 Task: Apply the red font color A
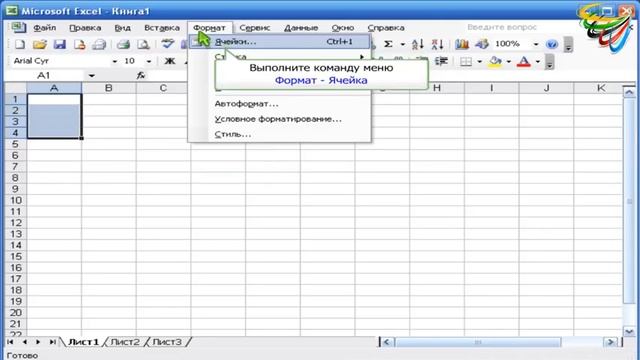click(524, 62)
